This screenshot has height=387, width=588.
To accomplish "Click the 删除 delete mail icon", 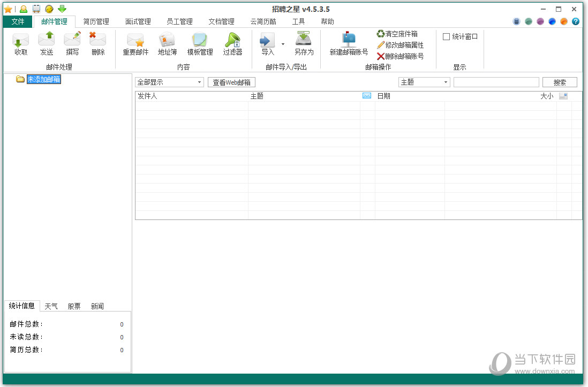I will 98,43.
